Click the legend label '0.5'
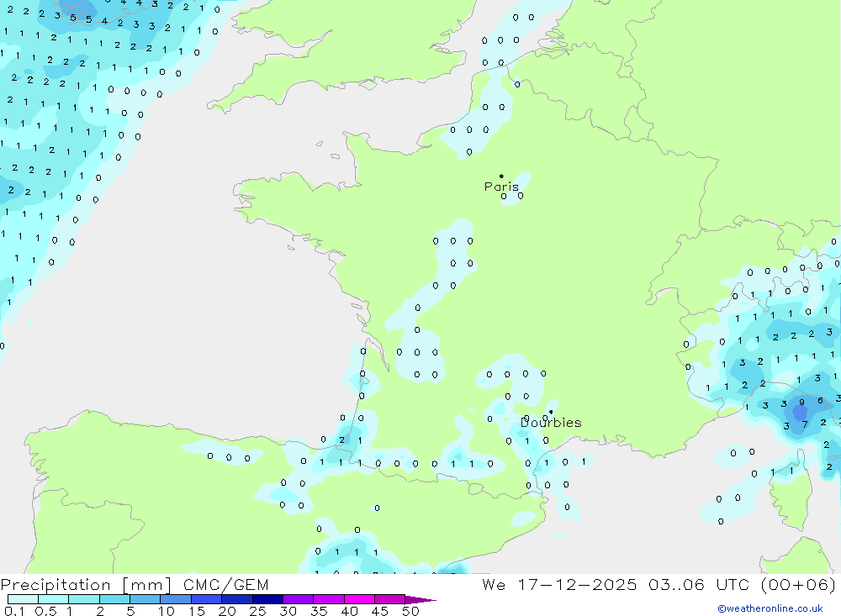 pos(45,611)
